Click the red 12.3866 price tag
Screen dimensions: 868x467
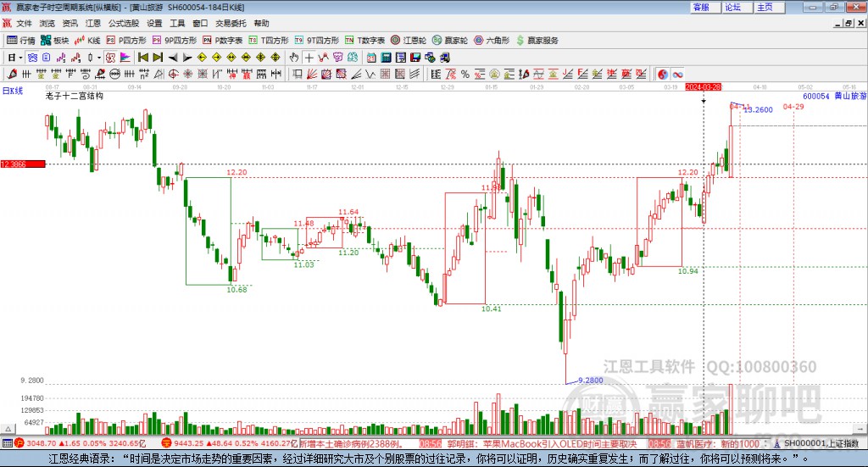23,164
